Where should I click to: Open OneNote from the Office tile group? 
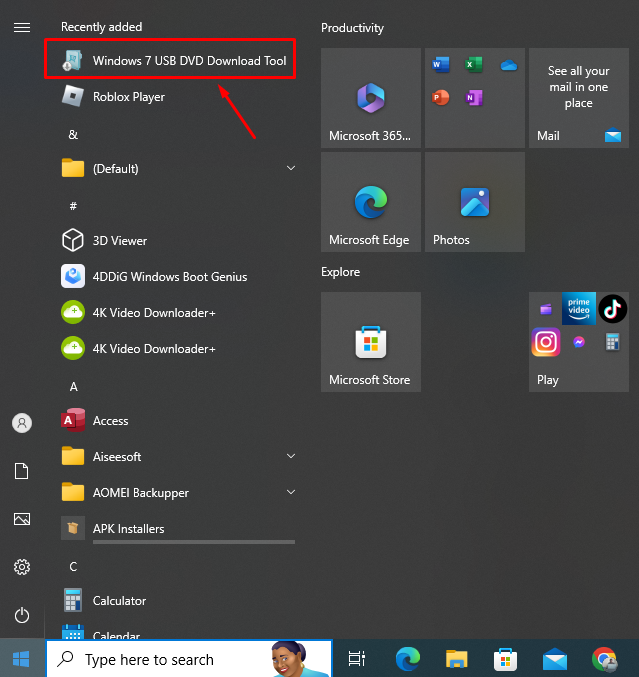[474, 98]
